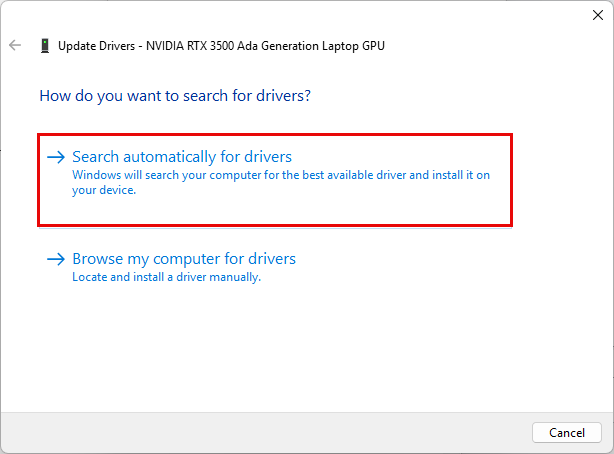Click the word "drivers?" in the blue heading
Viewport: 614px width, 454px height.
(x=284, y=96)
